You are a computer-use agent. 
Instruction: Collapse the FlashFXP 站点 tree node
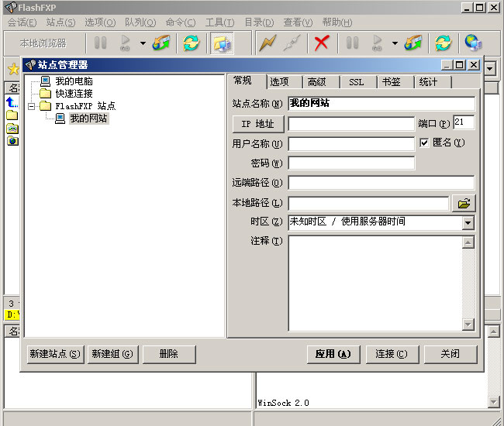click(32, 106)
